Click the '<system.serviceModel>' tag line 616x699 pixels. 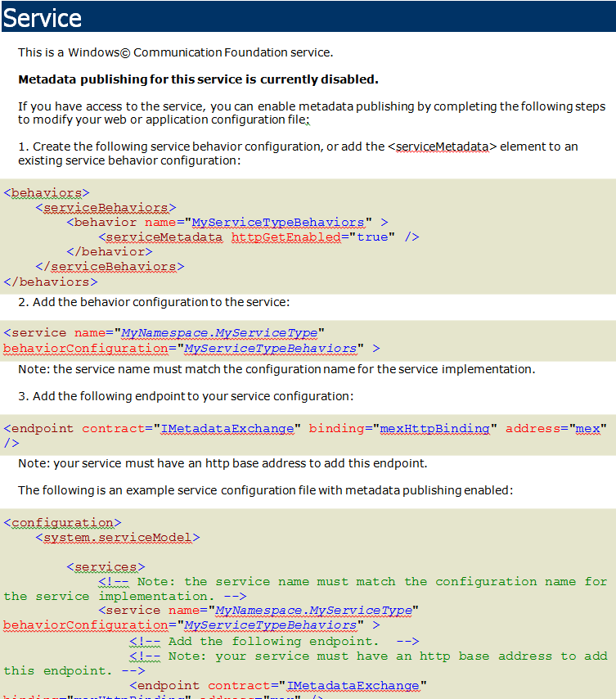[118, 537]
